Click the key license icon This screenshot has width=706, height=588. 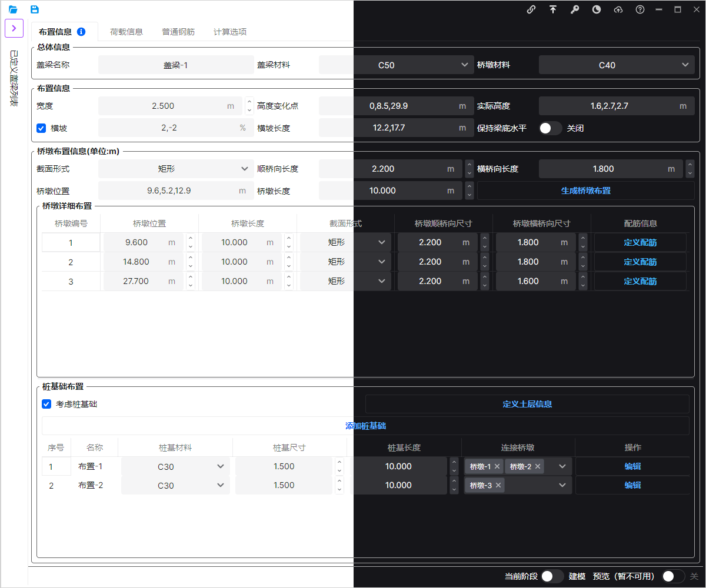(575, 9)
